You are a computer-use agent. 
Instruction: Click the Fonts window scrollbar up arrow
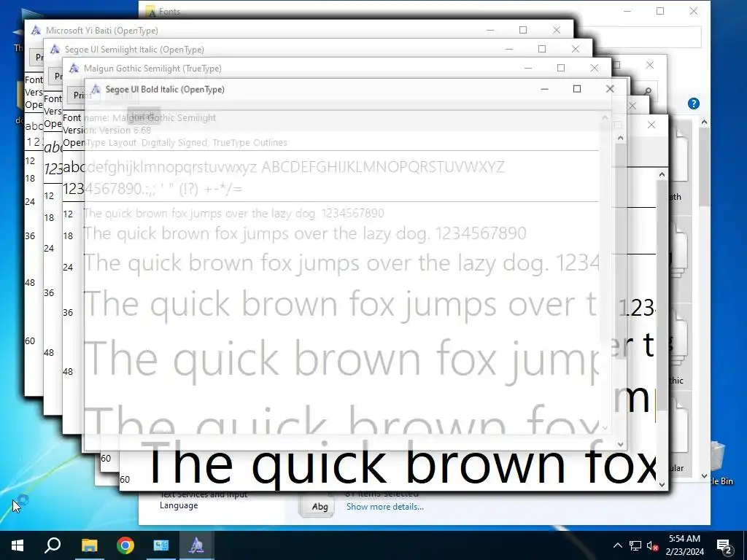pos(704,122)
